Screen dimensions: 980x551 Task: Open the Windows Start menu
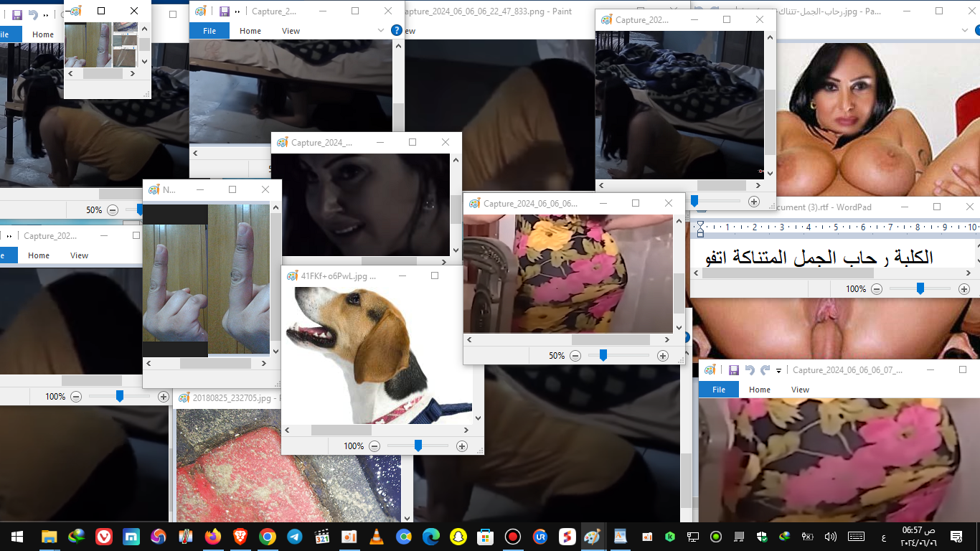(x=17, y=536)
